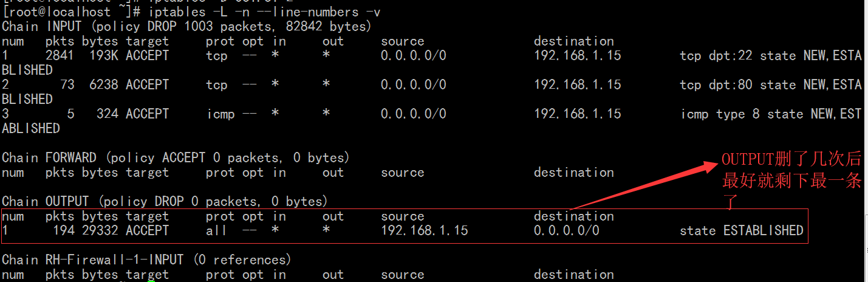Select 'state ESTABLISHED' in OUTPUT rule

(x=742, y=231)
